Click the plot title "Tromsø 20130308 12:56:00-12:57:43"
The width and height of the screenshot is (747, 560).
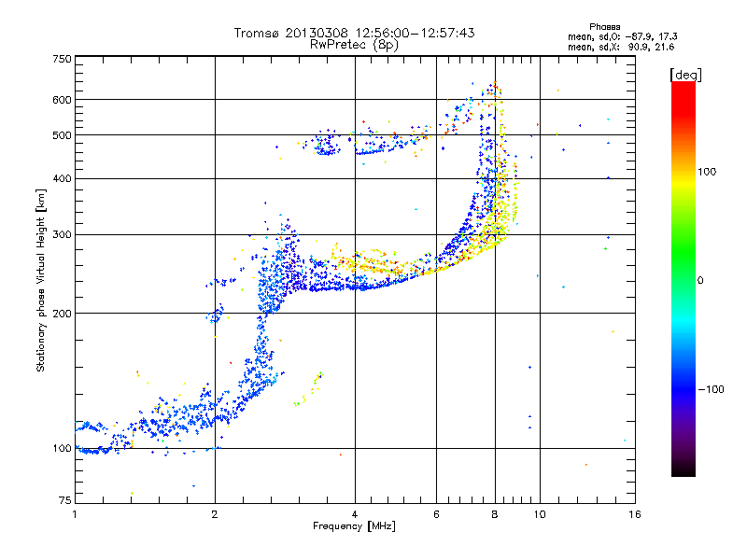pyautogui.click(x=354, y=33)
